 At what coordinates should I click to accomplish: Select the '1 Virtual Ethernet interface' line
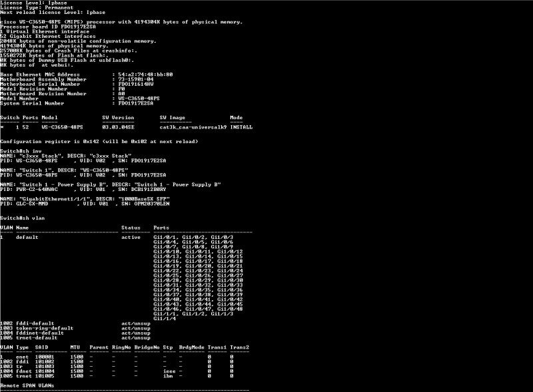(x=45, y=31)
